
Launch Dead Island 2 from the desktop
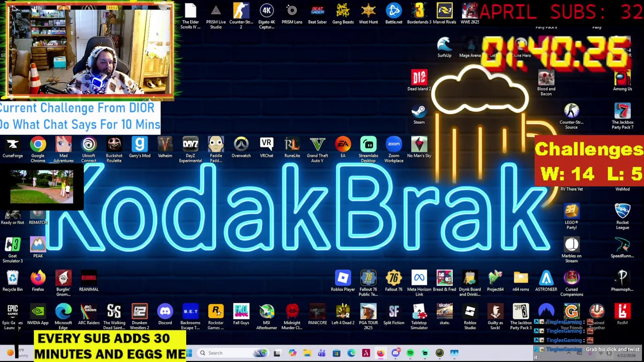(x=419, y=81)
